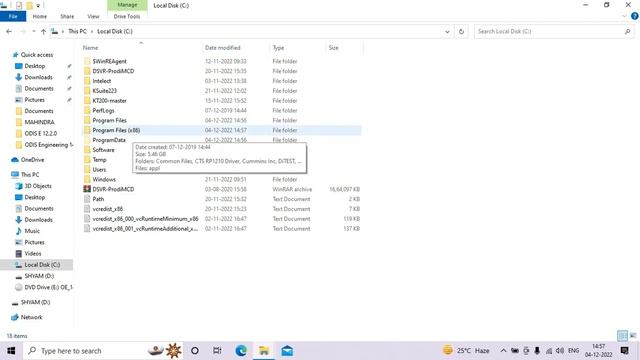Screen dimensions: 640x360
Task: Select the $WinREAgent folder
Action: tap(109, 61)
